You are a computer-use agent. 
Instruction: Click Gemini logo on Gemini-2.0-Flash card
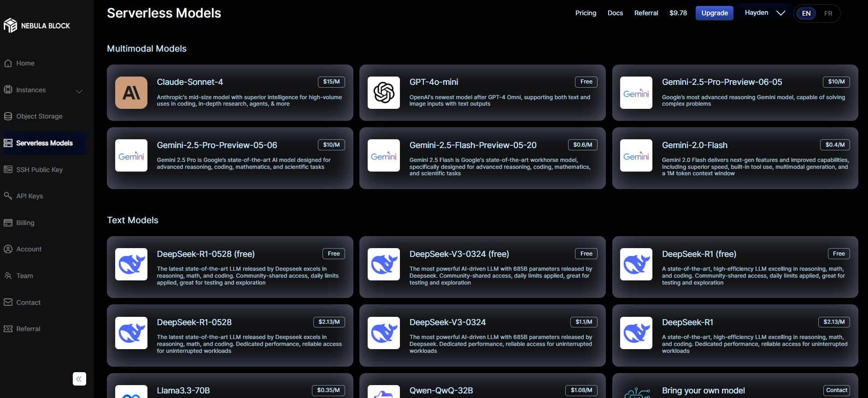point(636,155)
